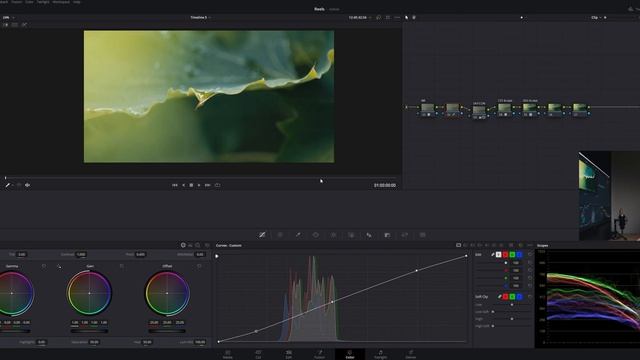Viewport: 640px width, 360px height.
Task: Enable the red curve channel button
Action: pyautogui.click(x=505, y=255)
